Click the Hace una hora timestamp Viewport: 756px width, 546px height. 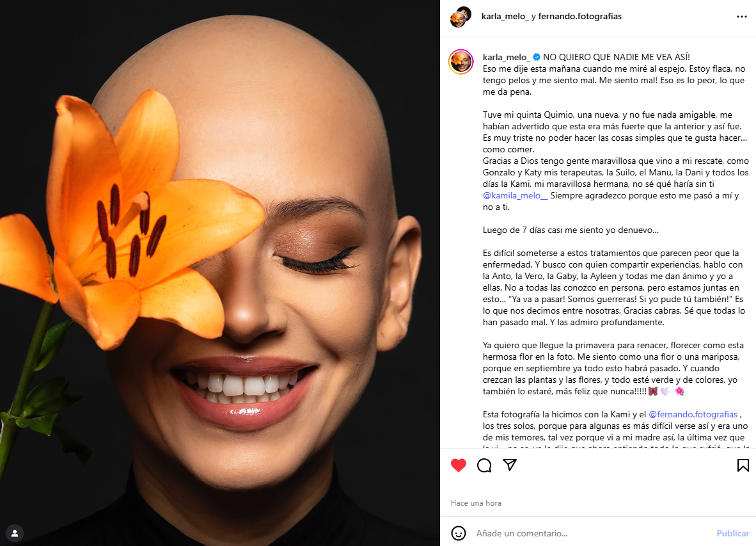pyautogui.click(x=476, y=503)
